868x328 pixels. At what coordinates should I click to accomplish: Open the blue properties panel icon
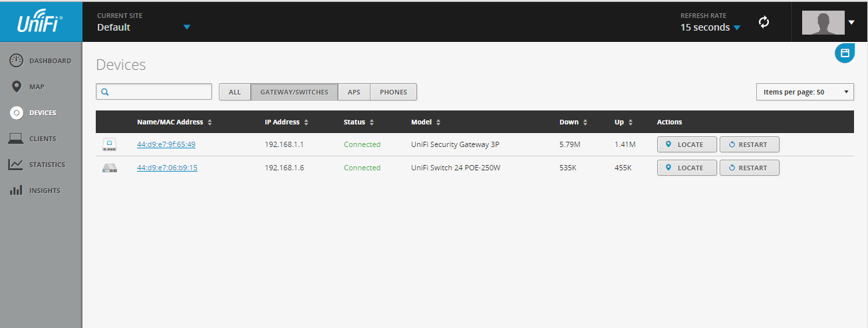click(x=845, y=53)
